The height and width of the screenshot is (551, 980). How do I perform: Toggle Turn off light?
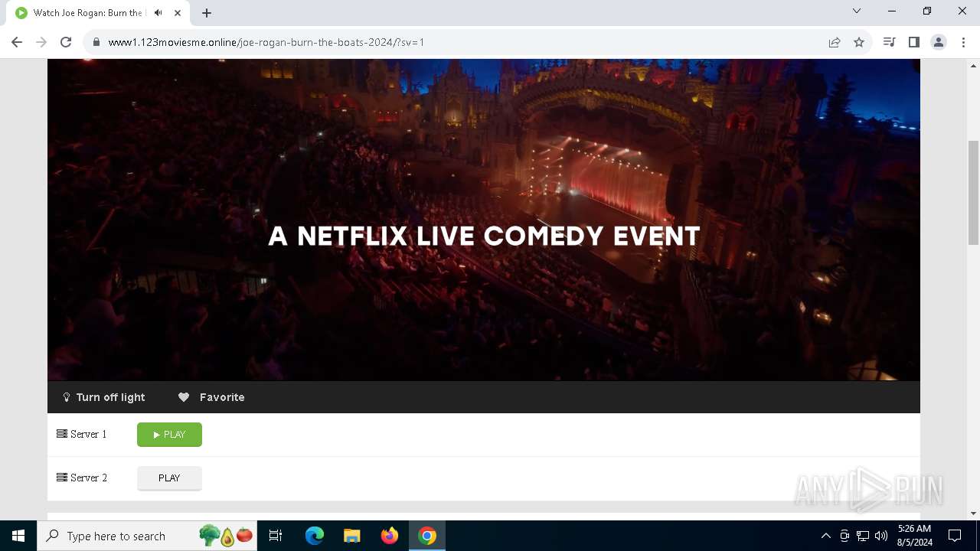[103, 397]
